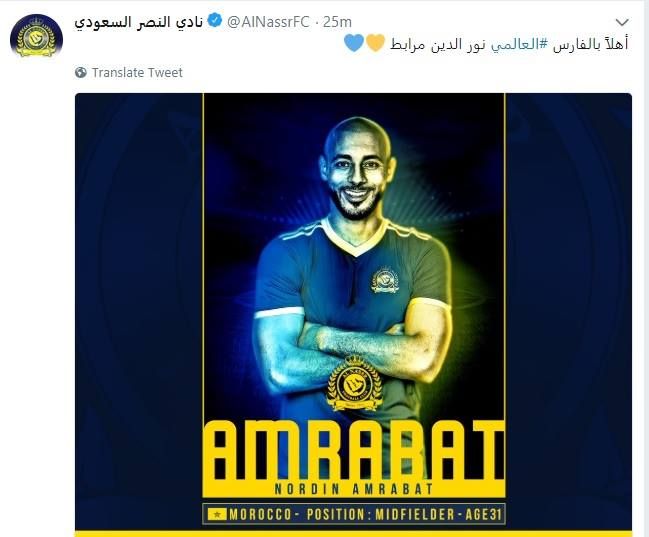Click the blue heart emoji
The image size is (649, 537).
[x=354, y=43]
